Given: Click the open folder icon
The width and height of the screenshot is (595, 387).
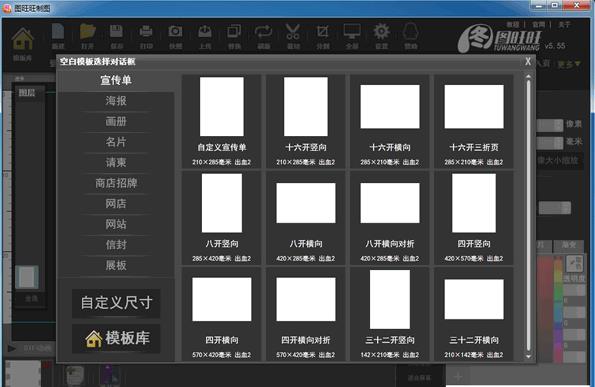Looking at the screenshot, I should [x=88, y=32].
